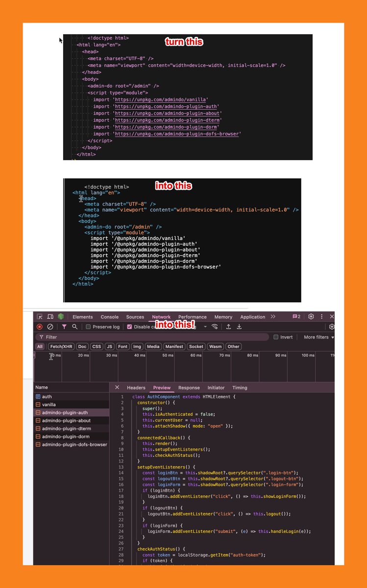The image size is (367, 588).
Task: Open the Response tab of request
Action: pyautogui.click(x=189, y=388)
